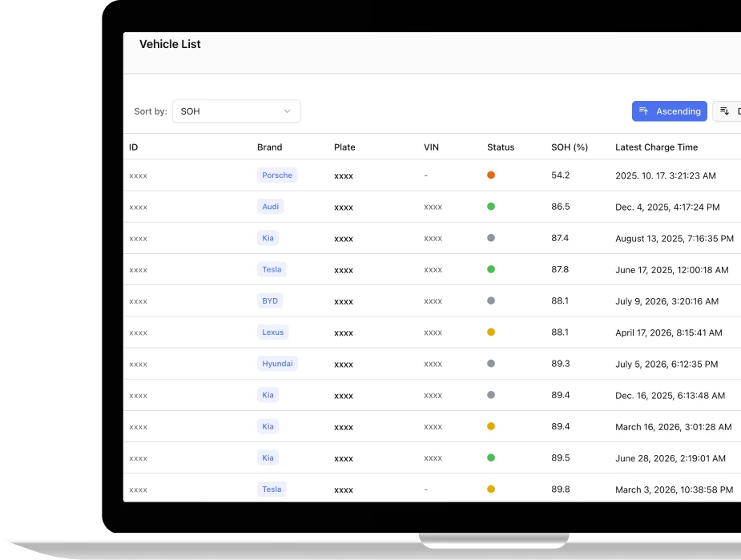Image resolution: width=741 pixels, height=560 pixels.
Task: Click the SOH value 89.3
Action: (561, 364)
